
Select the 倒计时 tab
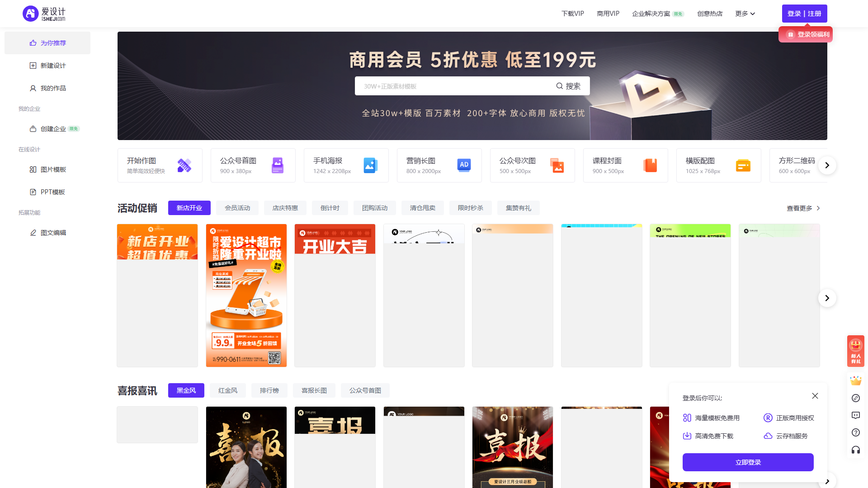330,208
